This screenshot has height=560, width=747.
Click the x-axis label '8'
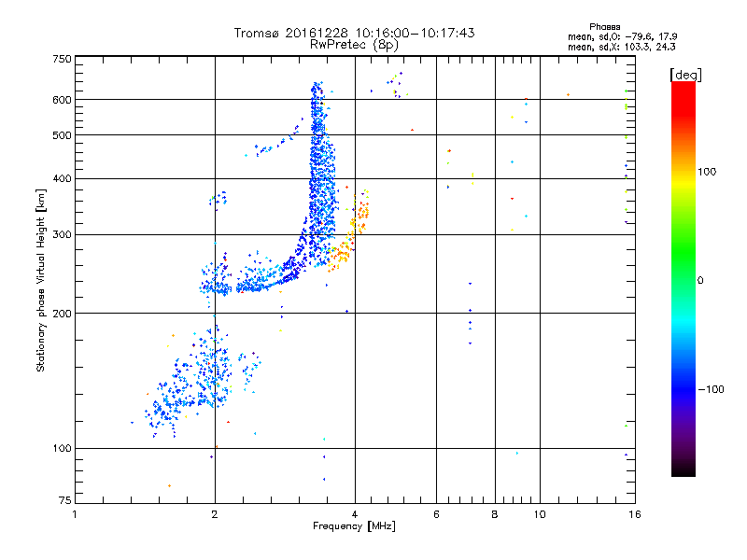pos(495,514)
